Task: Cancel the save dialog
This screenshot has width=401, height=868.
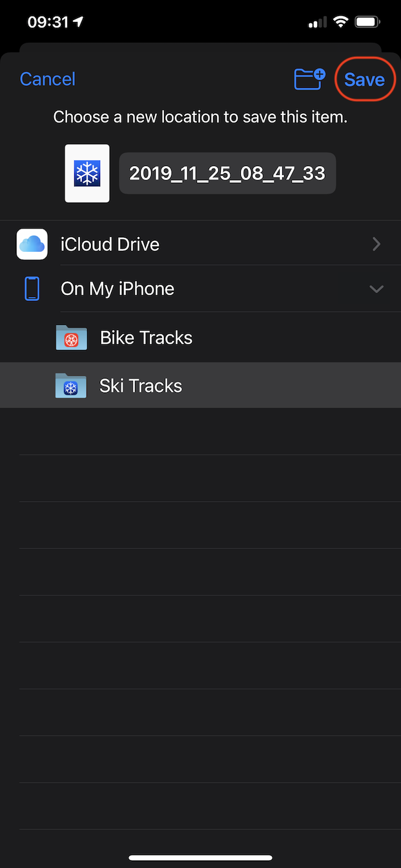Action: [x=48, y=79]
